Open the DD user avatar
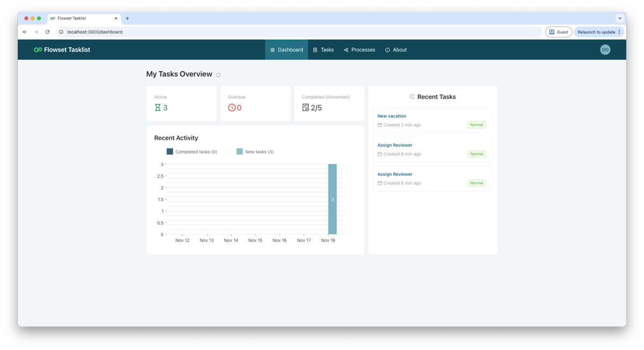Viewport: 644px width, 350px height. click(x=605, y=50)
